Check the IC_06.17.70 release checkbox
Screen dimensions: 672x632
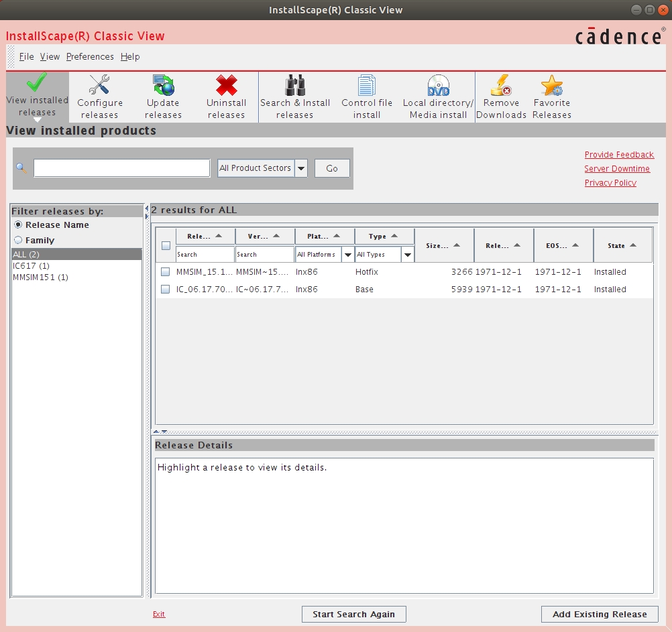165,289
